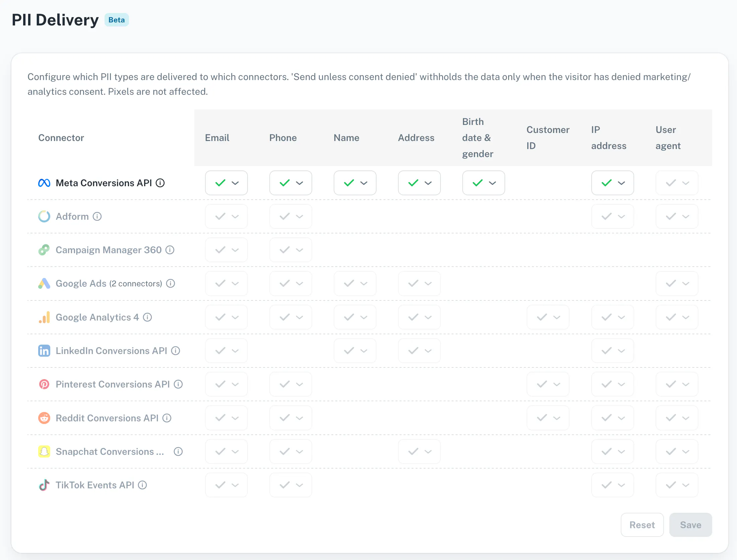This screenshot has height=560, width=737.
Task: Open Google Analytics 4 Customer ID dropdown
Action: coord(548,317)
